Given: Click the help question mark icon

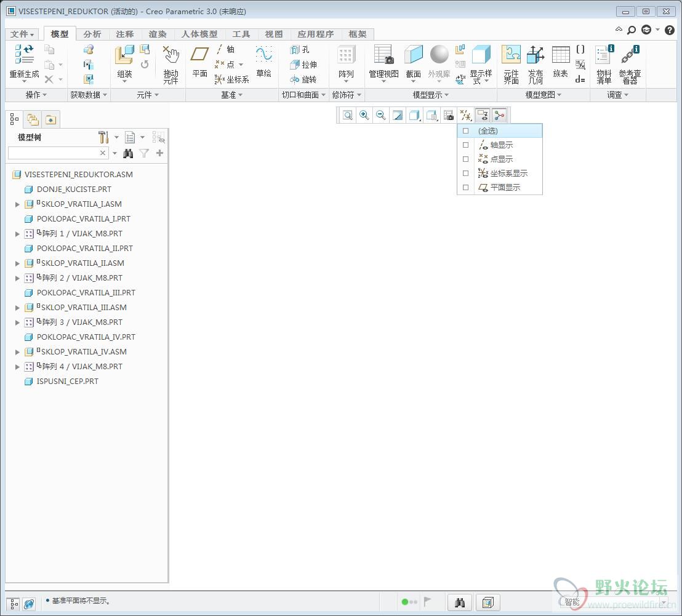Looking at the screenshot, I should coord(670,30).
